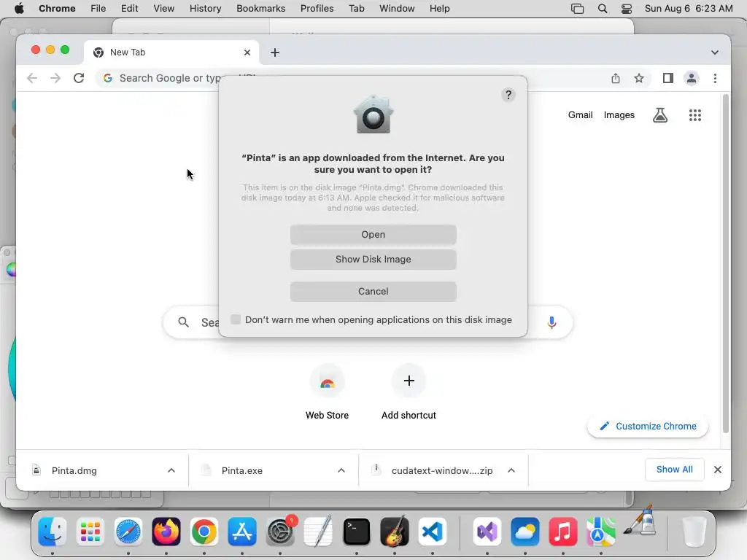Expand Pinta.dmg download options

[171, 470]
